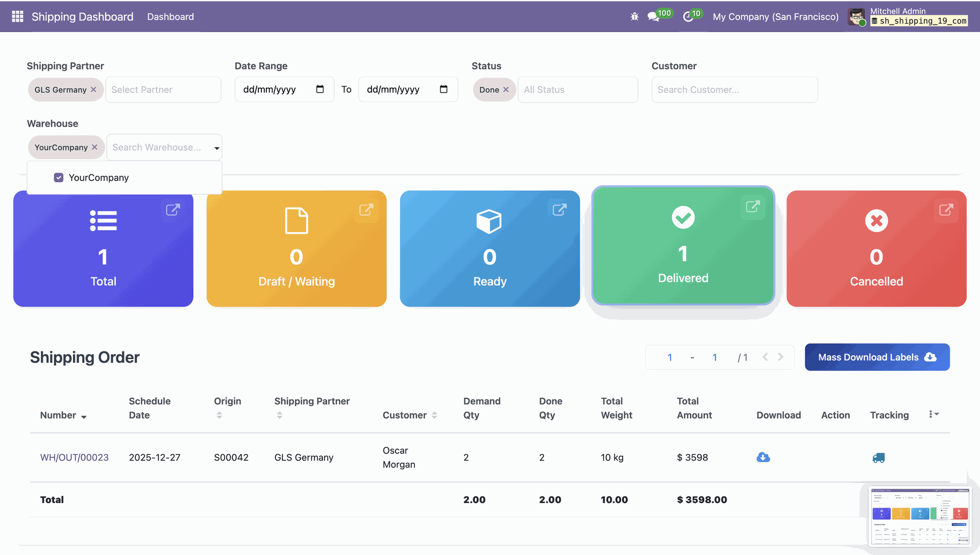Click the Search Customer input field
The width and height of the screenshot is (980, 555).
pos(734,90)
